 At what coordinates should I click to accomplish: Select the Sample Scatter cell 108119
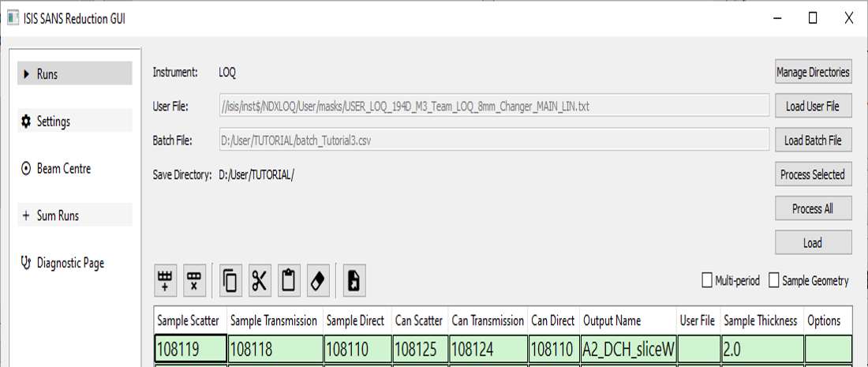189,349
